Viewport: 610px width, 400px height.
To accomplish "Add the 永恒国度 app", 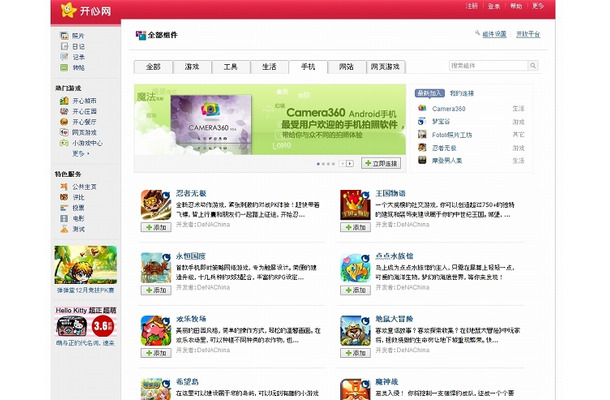I will click(x=156, y=290).
